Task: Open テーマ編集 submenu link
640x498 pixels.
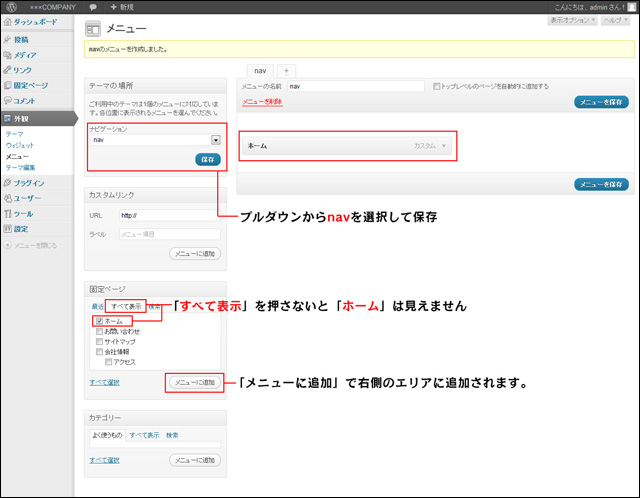Action: [20, 168]
